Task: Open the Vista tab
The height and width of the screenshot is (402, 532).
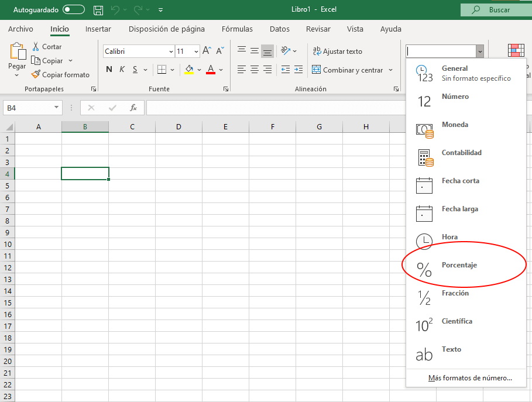Action: click(x=355, y=29)
